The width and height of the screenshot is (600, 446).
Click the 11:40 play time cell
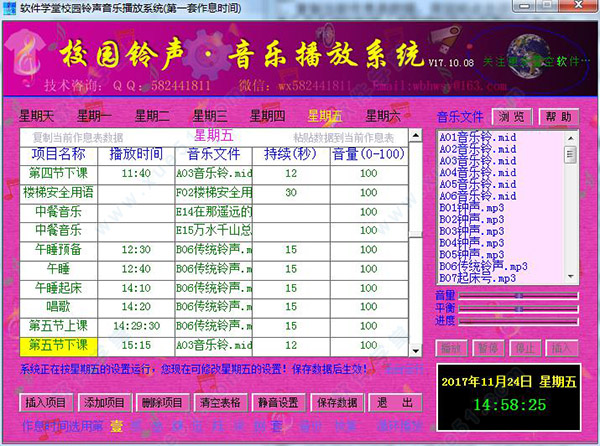pyautogui.click(x=136, y=173)
